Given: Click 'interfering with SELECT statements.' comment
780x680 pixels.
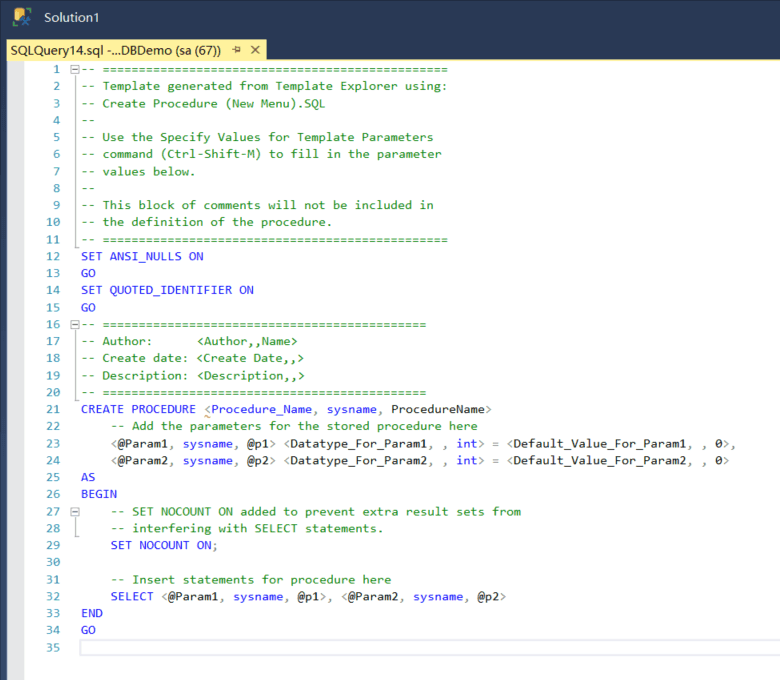Looking at the screenshot, I should coord(258,528).
